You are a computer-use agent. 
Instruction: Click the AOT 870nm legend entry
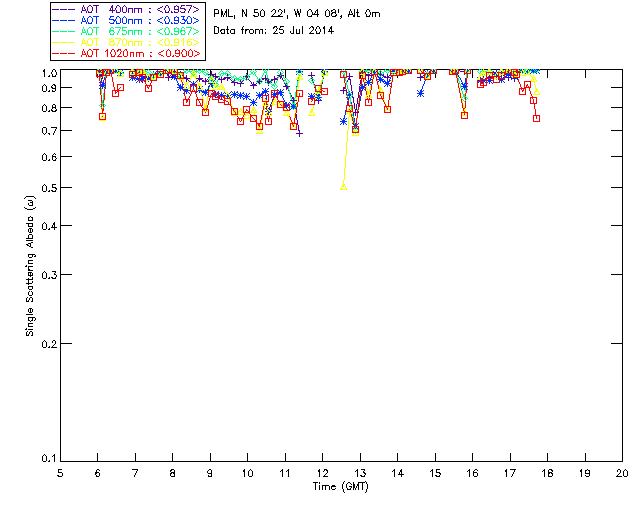pyautogui.click(x=127, y=42)
